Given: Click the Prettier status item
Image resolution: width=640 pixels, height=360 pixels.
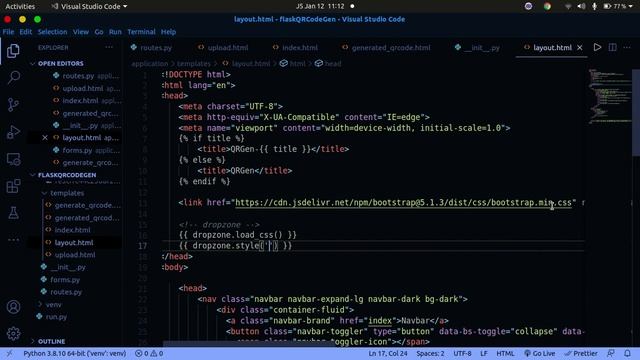Looking at the screenshot, I should pos(581,353).
